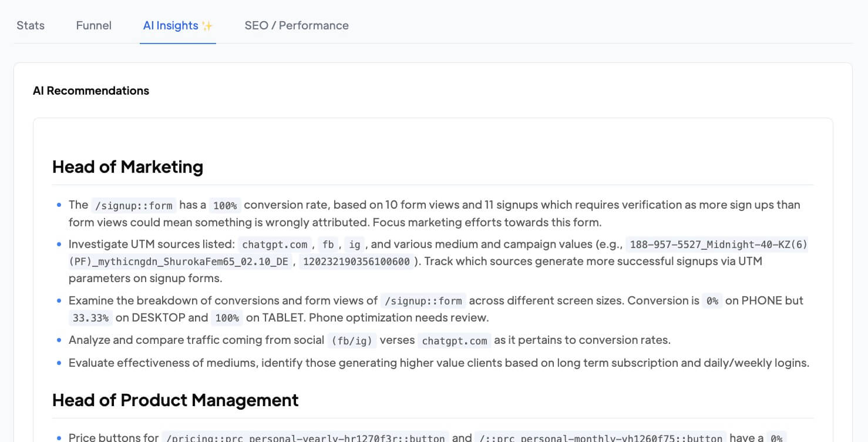This screenshot has height=442, width=868.
Task: Click chatgpt.com in the traffic comparison bullet
Action: (x=455, y=340)
